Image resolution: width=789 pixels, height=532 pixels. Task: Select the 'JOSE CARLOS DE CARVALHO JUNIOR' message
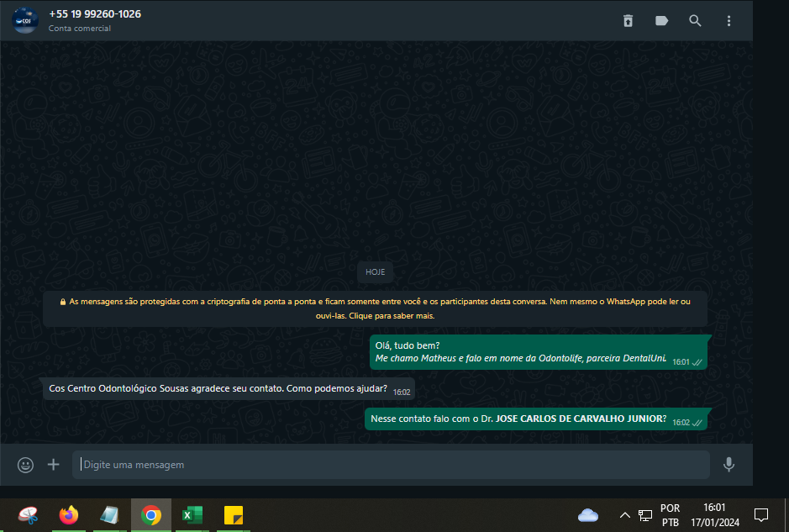pyautogui.click(x=536, y=419)
